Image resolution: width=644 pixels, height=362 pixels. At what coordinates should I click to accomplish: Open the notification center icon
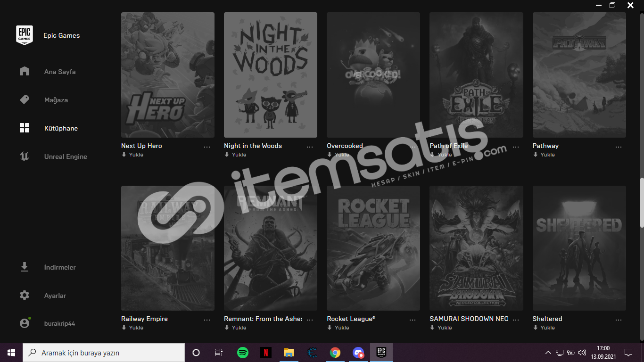(x=628, y=353)
